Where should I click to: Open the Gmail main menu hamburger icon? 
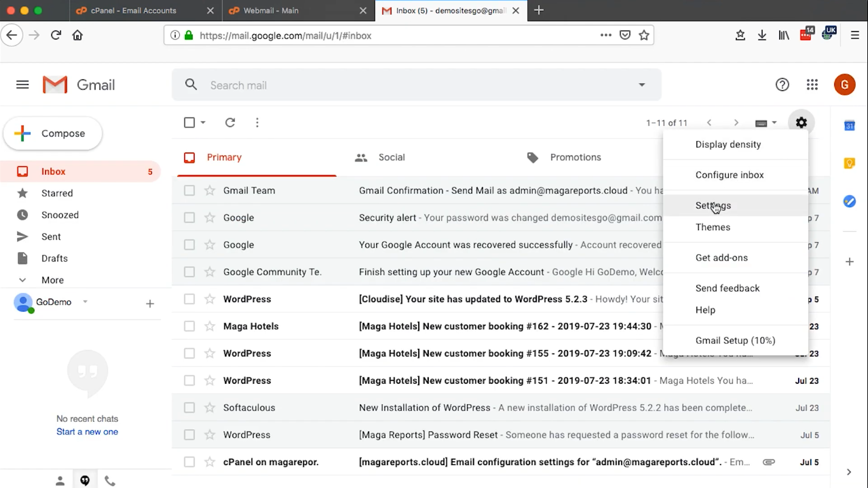click(x=22, y=85)
